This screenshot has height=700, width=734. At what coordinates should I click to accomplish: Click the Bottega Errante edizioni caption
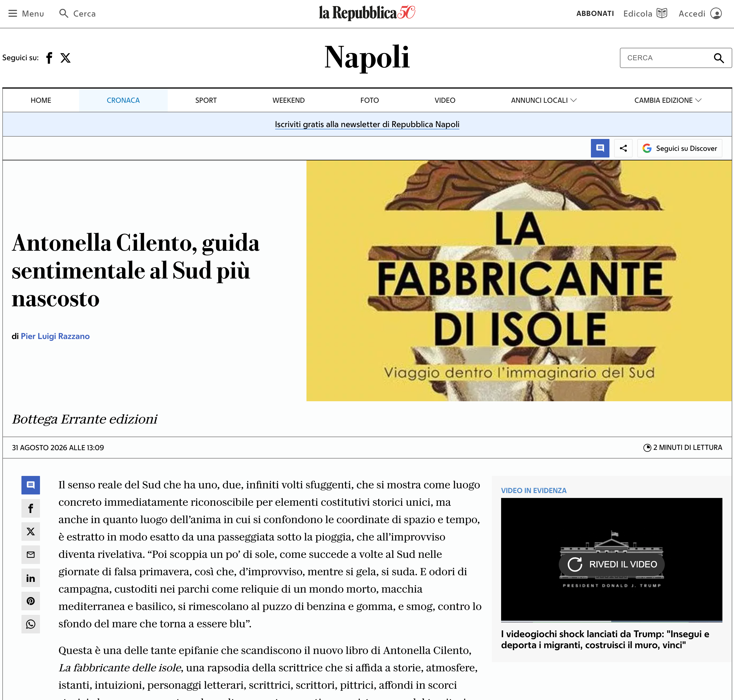pyautogui.click(x=85, y=419)
